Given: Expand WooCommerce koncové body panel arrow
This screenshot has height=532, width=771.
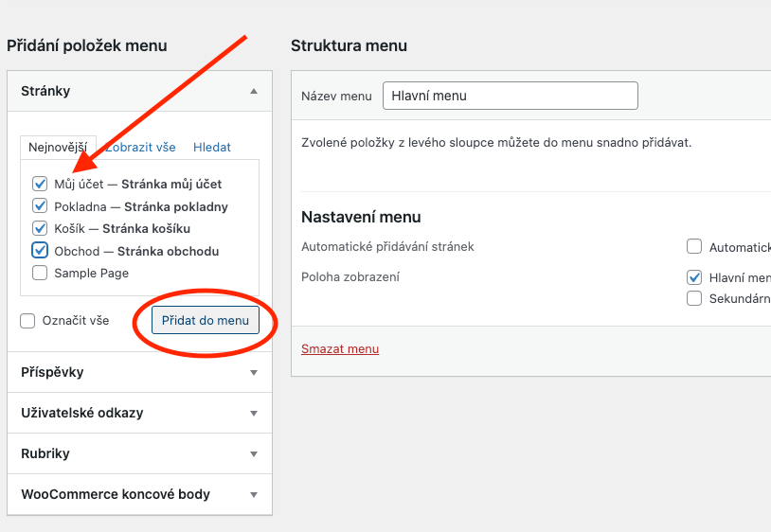Looking at the screenshot, I should (x=254, y=495).
